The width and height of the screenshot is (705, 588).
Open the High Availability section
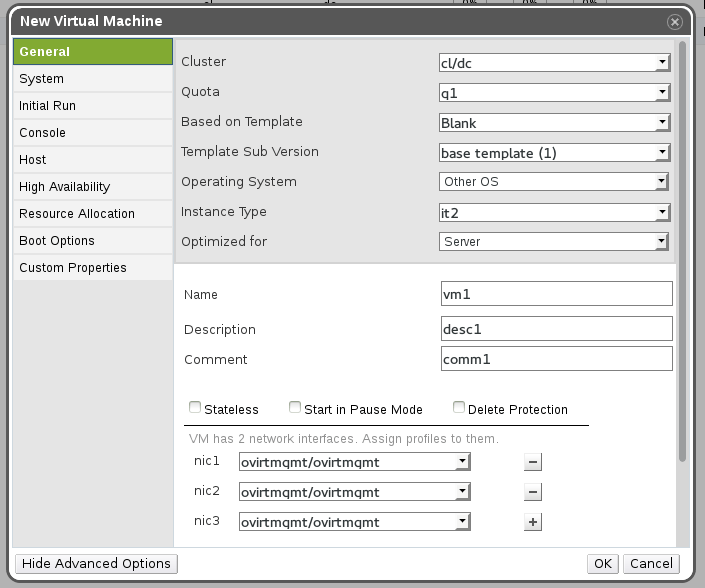[x=65, y=187]
